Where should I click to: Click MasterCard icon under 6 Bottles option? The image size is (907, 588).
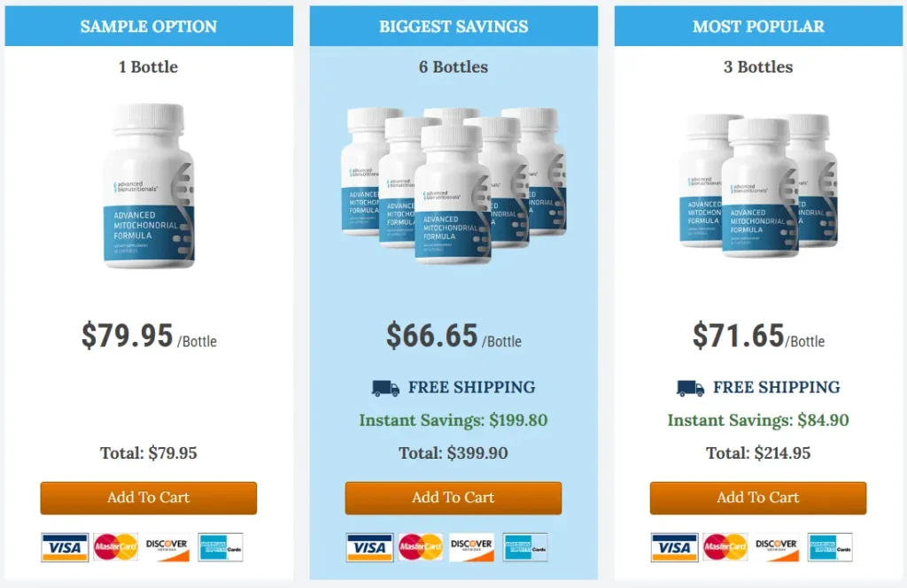point(421,547)
